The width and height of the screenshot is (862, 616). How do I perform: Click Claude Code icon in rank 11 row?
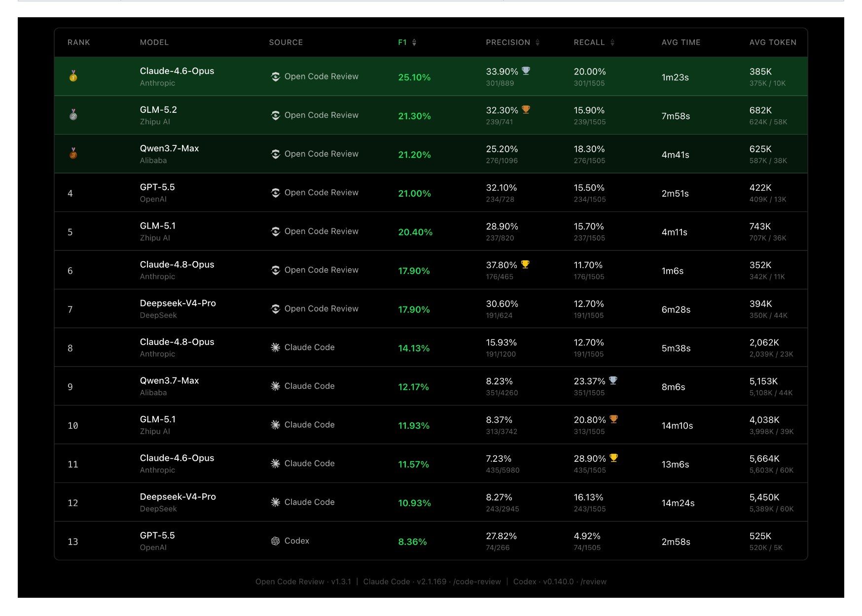pyautogui.click(x=276, y=464)
